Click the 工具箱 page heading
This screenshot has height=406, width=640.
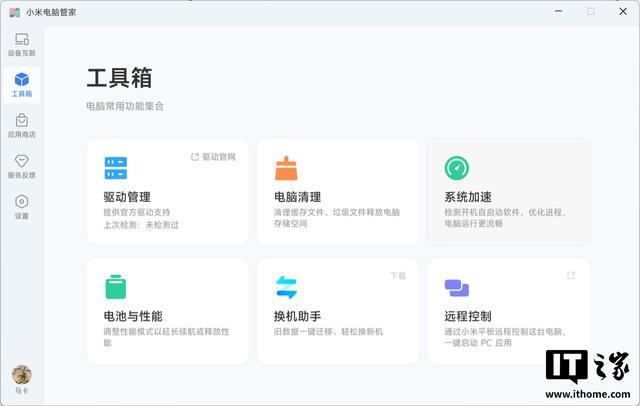(x=119, y=78)
